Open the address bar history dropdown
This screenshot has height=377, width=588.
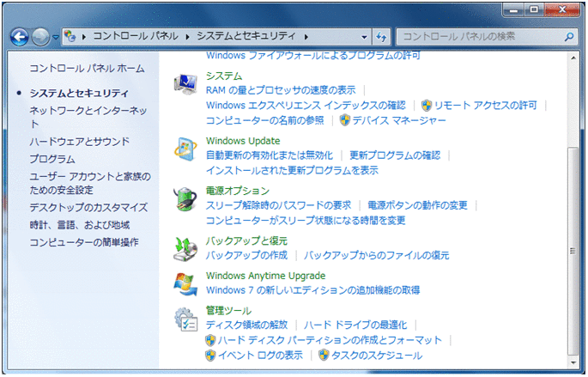(x=364, y=37)
